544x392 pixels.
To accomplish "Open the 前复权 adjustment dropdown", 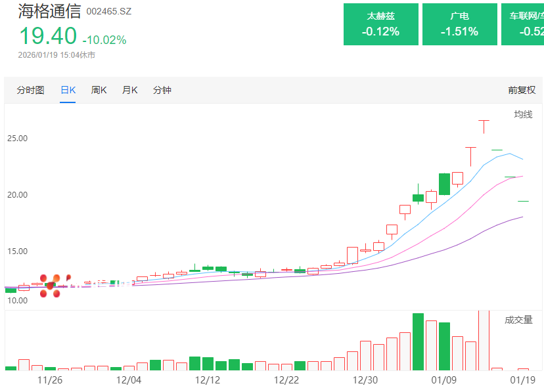I will pos(522,90).
